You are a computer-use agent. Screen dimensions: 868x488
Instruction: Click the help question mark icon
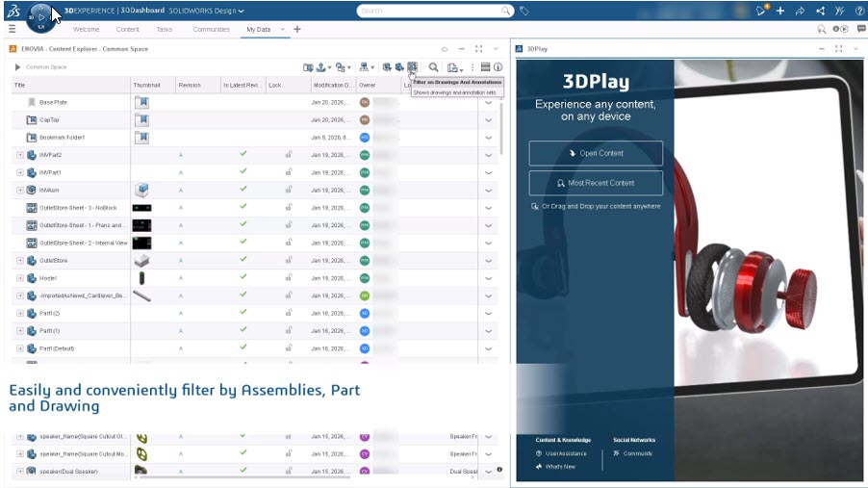click(859, 11)
